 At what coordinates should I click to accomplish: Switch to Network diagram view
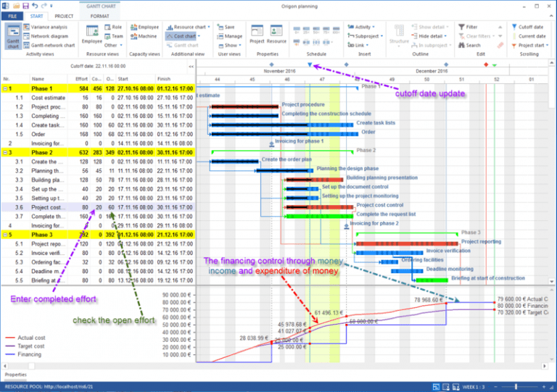pos(46,36)
